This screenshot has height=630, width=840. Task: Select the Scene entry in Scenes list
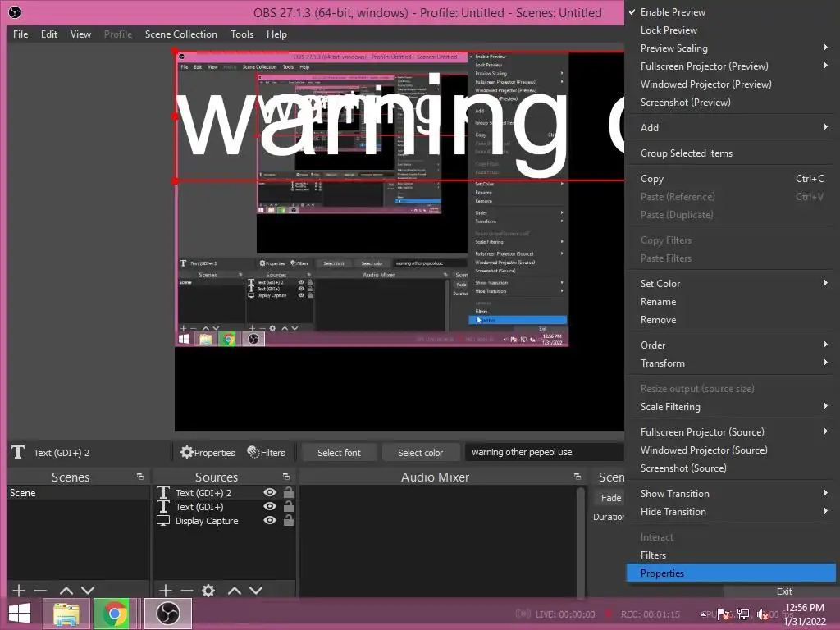pyautogui.click(x=78, y=492)
